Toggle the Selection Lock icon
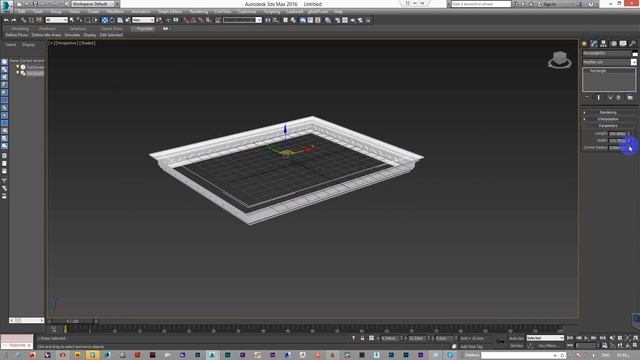Image resolution: width=640 pixels, height=360 pixels. coord(362,338)
